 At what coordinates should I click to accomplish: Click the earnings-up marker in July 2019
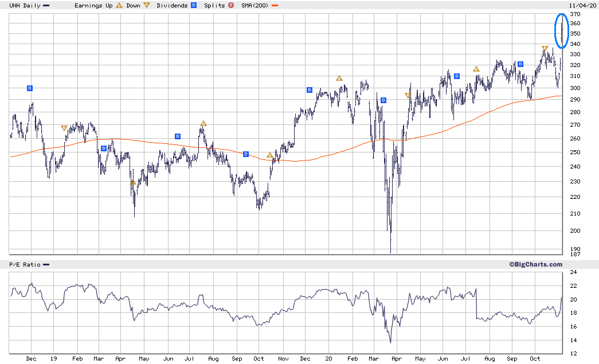click(203, 123)
